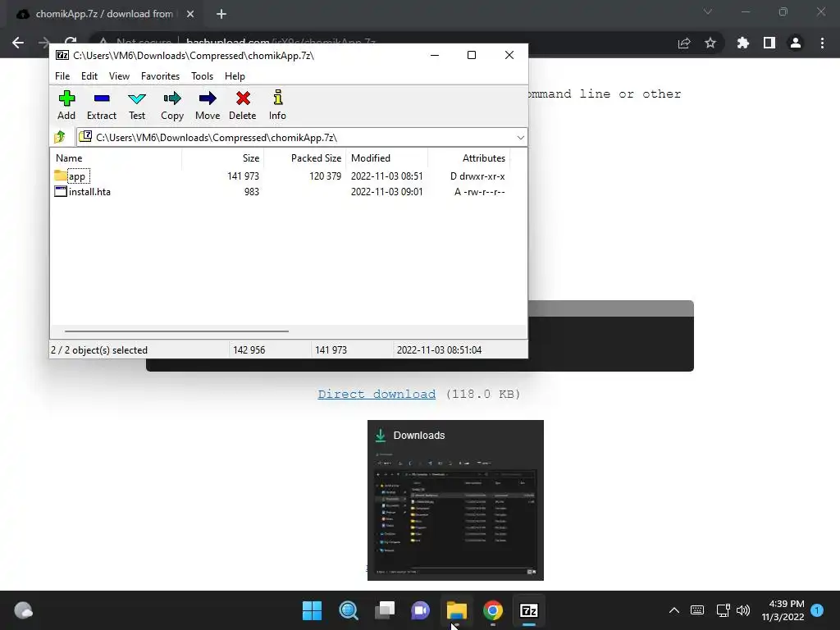The image size is (840, 630).
Task: Click the app row attributes 'D drwxr-xr-x'
Action: (x=477, y=176)
